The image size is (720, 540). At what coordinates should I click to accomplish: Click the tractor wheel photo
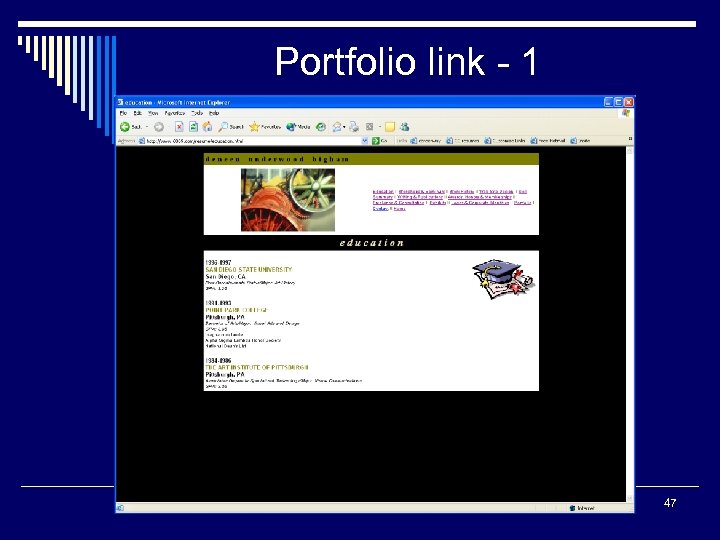tap(288, 200)
